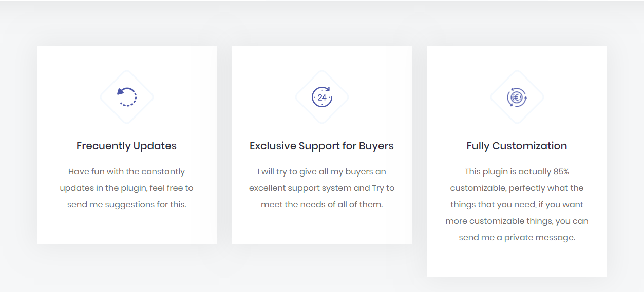This screenshot has width=644, height=292.
Task: Click the line "meet the needs of all of them."
Action: click(321, 204)
